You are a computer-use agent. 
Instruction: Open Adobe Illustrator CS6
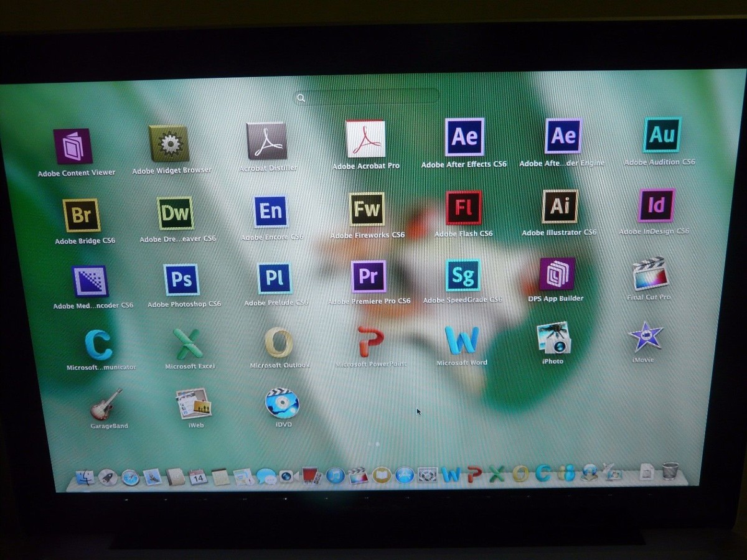pos(560,206)
